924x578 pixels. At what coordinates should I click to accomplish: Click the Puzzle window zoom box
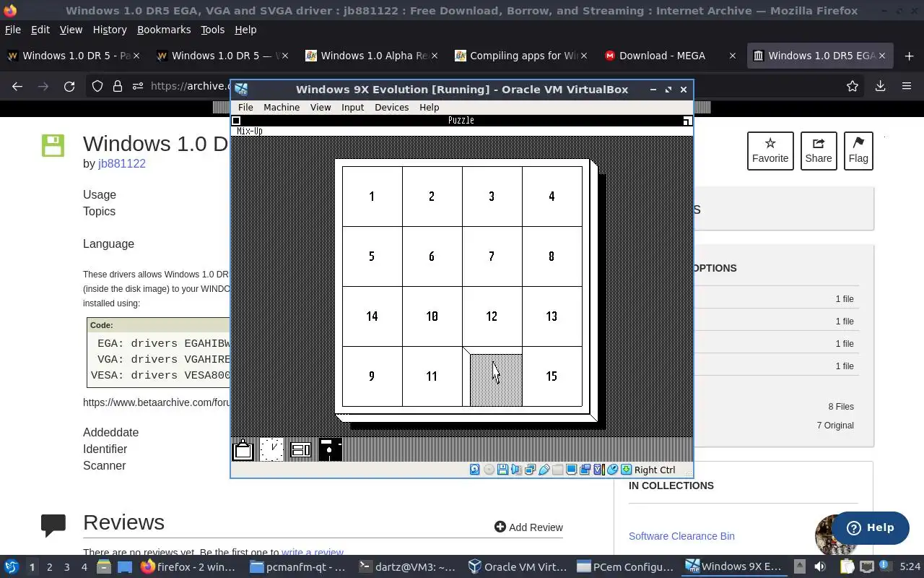click(687, 121)
